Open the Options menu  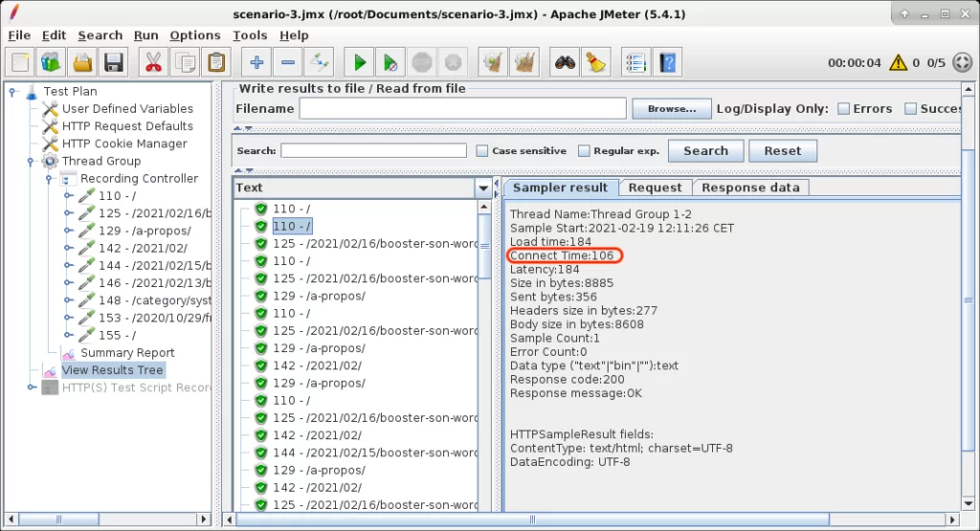[195, 35]
